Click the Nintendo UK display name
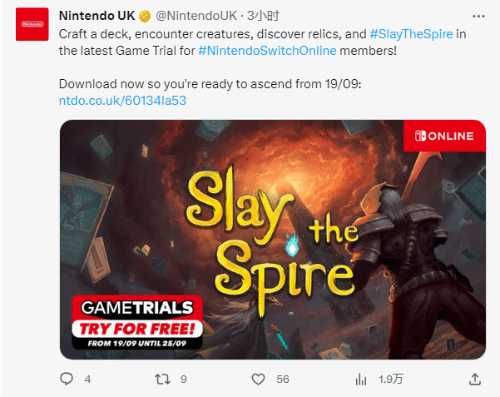This screenshot has width=500, height=397. coord(97,16)
